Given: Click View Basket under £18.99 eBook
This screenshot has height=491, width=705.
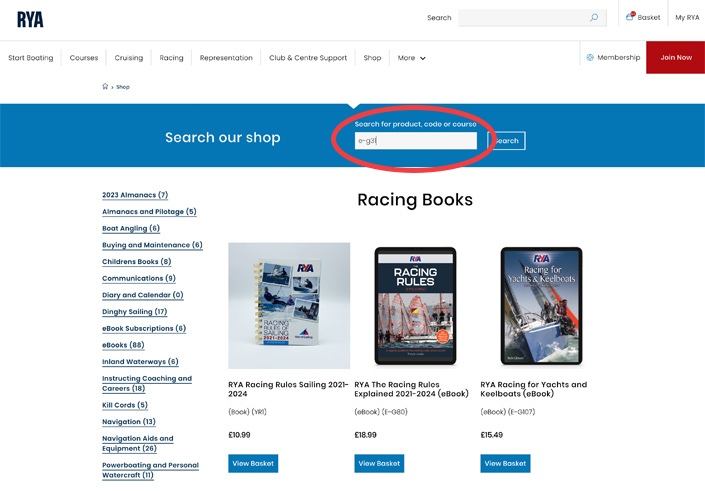Looking at the screenshot, I should [379, 463].
